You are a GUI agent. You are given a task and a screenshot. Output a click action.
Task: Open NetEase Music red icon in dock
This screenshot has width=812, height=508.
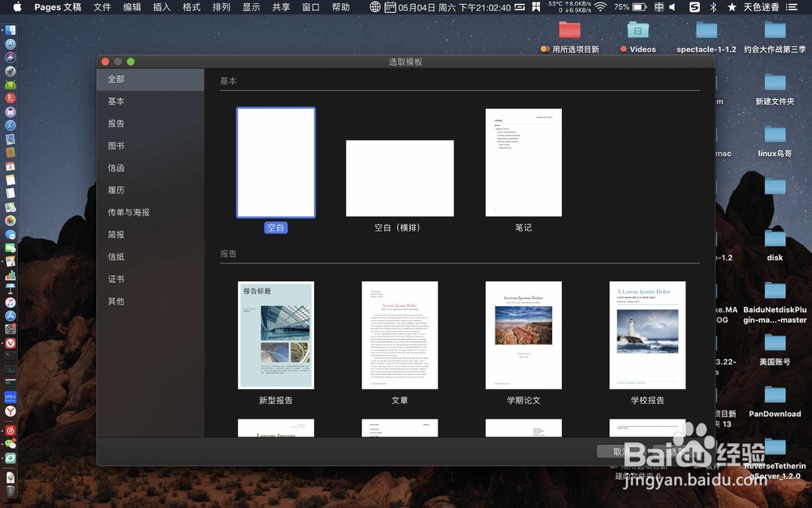[11, 431]
